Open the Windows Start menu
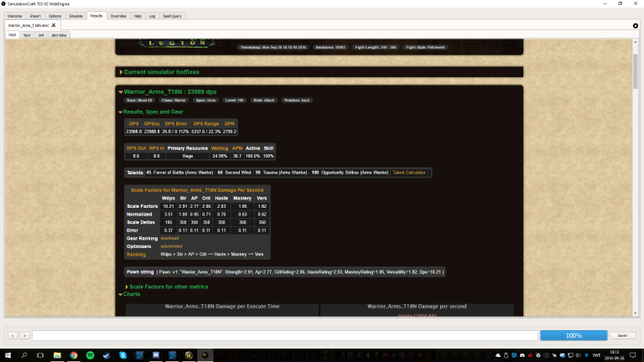644x362 pixels. 7,355
